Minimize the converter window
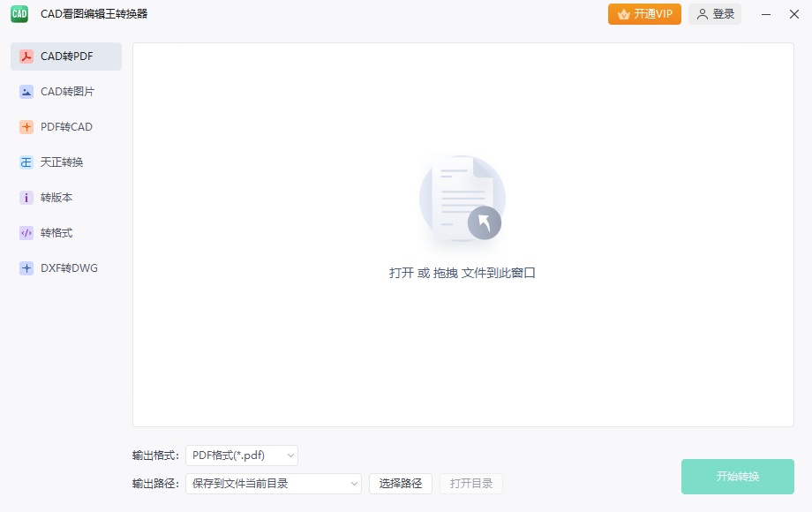 coord(766,14)
